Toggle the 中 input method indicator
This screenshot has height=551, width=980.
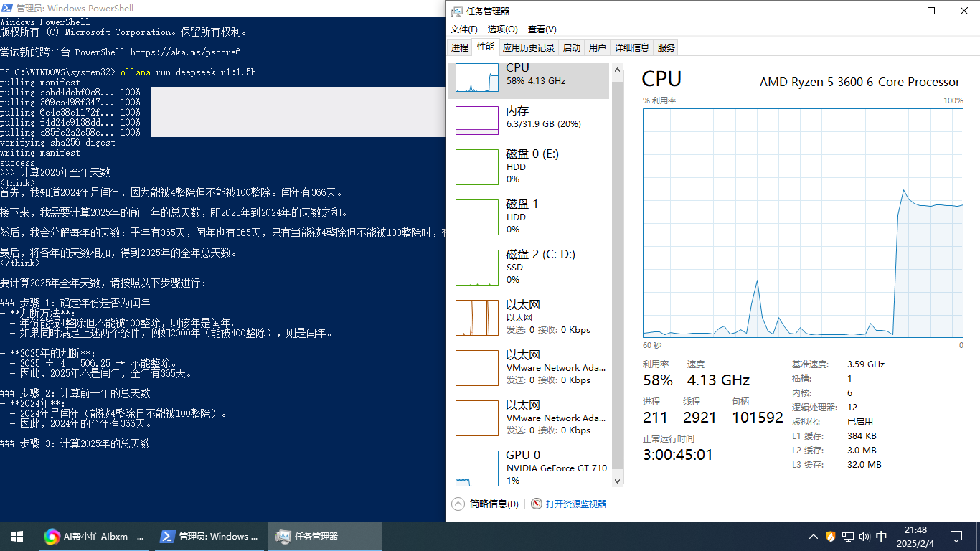tap(882, 536)
